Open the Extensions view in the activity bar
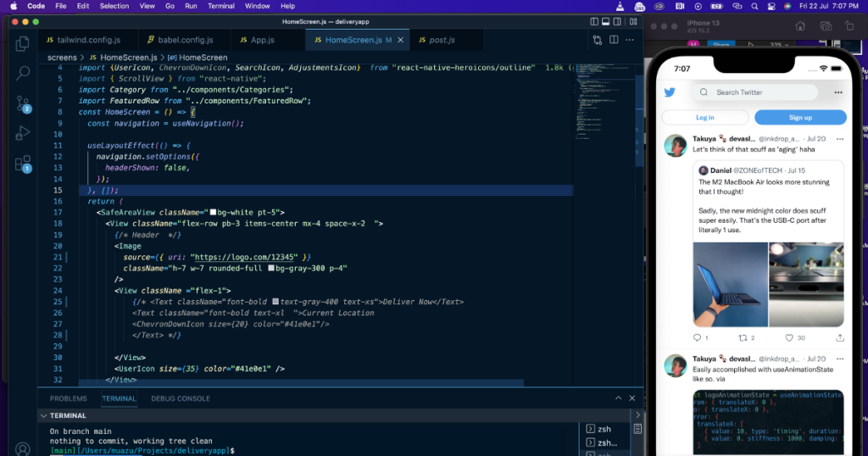Viewport: 868px width, 456px height. coord(23,164)
